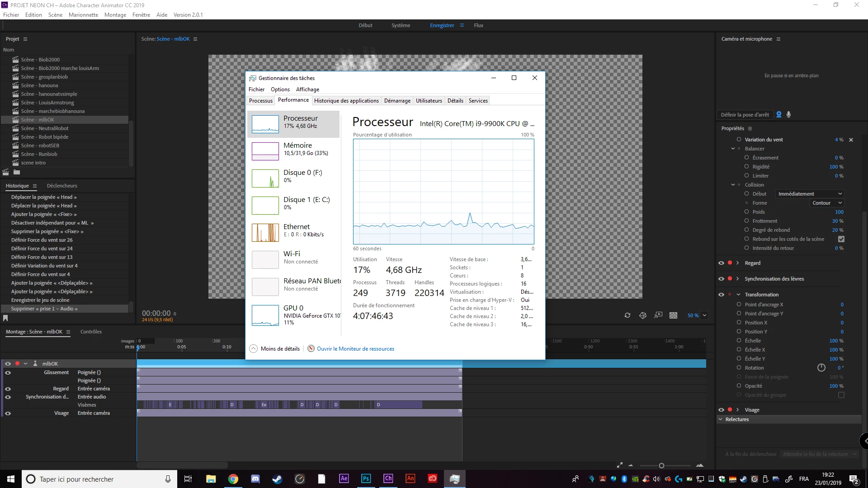Screen dimensions: 868x488
Task: Toggle the webcam camera input icon
Action: click(779, 115)
